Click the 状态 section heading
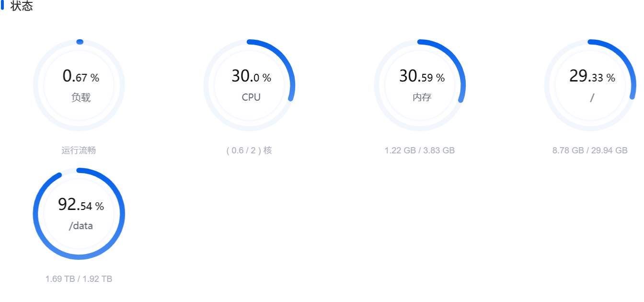Viewport: 644px width, 302px height. pyautogui.click(x=22, y=7)
